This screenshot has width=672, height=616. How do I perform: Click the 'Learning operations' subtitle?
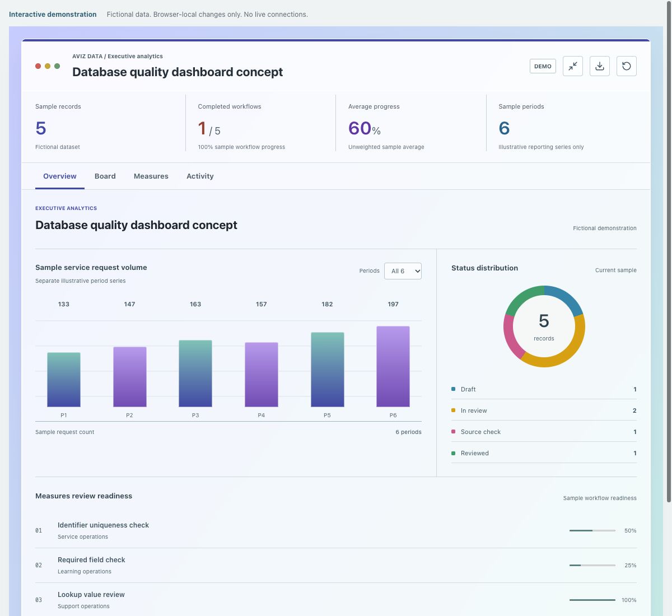pos(85,571)
